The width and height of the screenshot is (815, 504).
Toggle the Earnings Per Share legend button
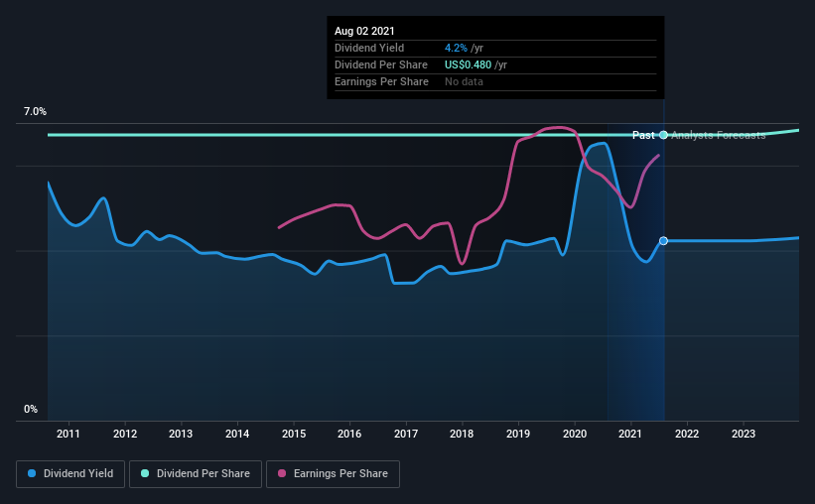click(x=333, y=474)
